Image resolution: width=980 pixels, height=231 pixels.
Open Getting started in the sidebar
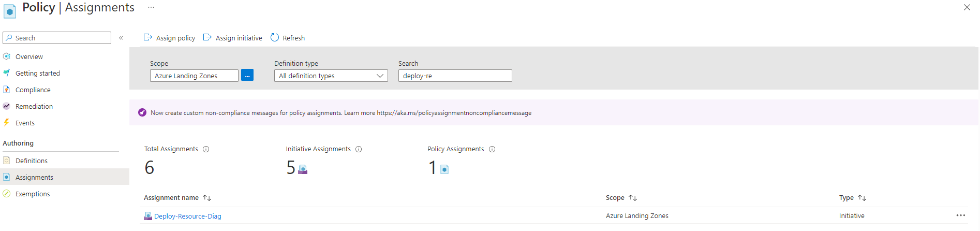click(38, 73)
